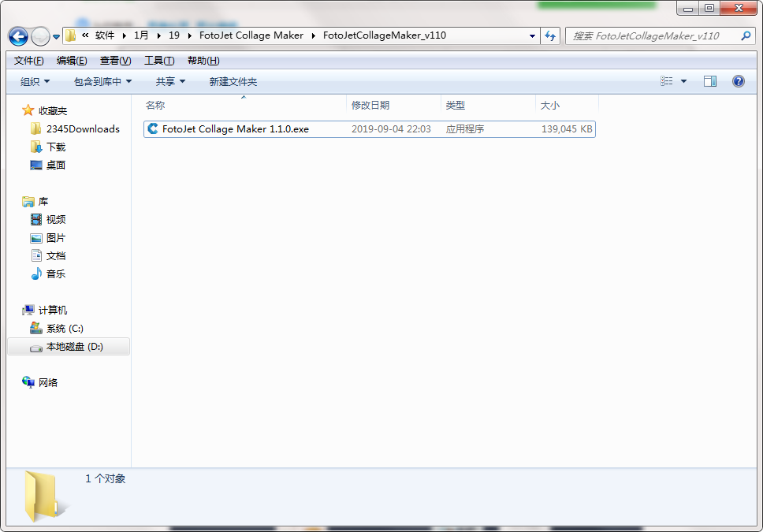Click the 系统 (C:) drive icon
Viewport: 763px width, 532px height.
pos(36,328)
